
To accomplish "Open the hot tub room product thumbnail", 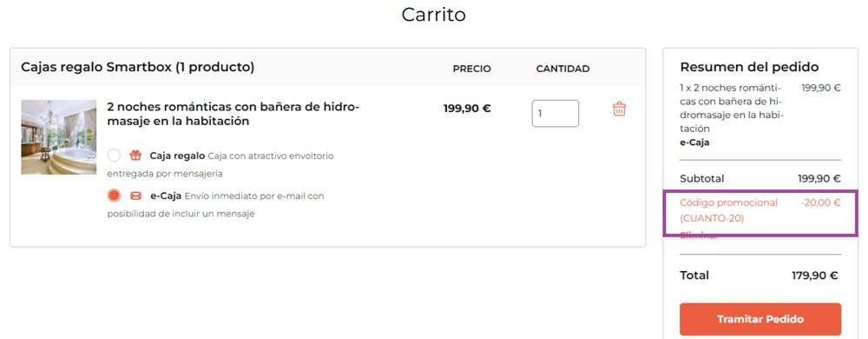I will [59, 137].
